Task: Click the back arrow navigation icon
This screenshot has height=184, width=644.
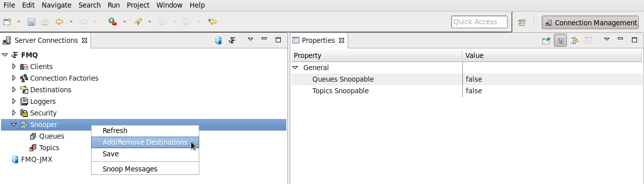Action: (59, 22)
